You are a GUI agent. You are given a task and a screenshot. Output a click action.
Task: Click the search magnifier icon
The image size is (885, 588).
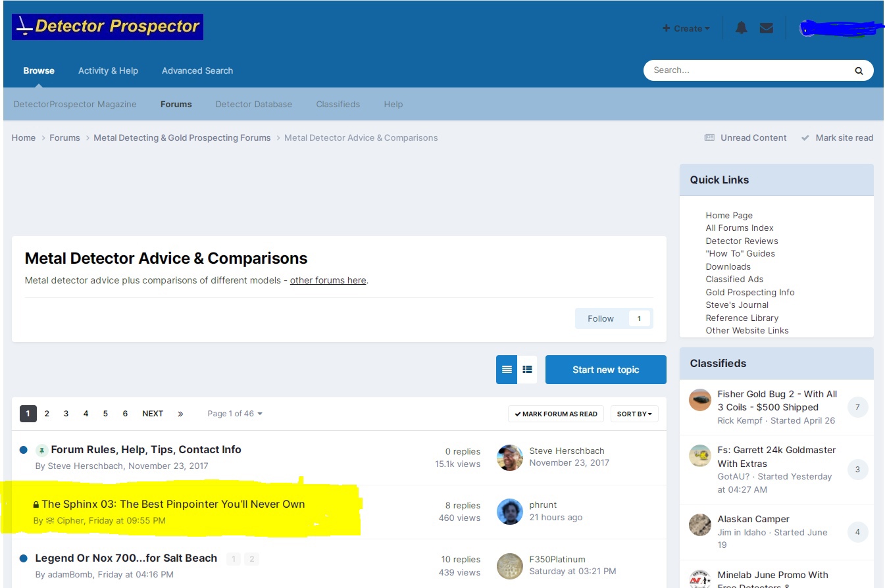859,70
